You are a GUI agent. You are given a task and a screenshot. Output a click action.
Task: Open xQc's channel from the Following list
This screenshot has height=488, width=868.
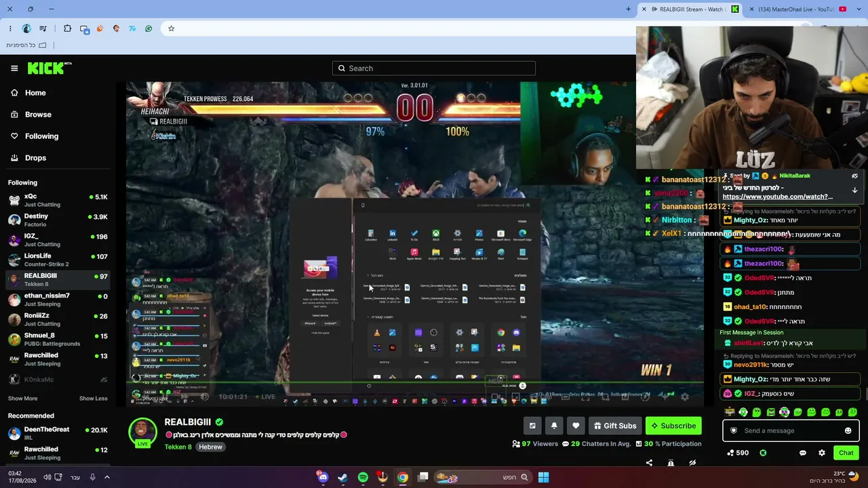(57, 200)
